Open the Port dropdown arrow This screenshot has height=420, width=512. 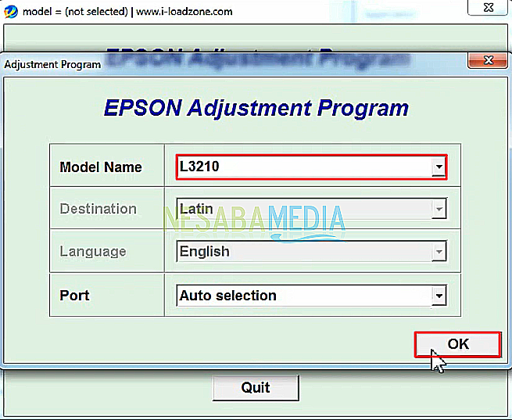tap(439, 296)
